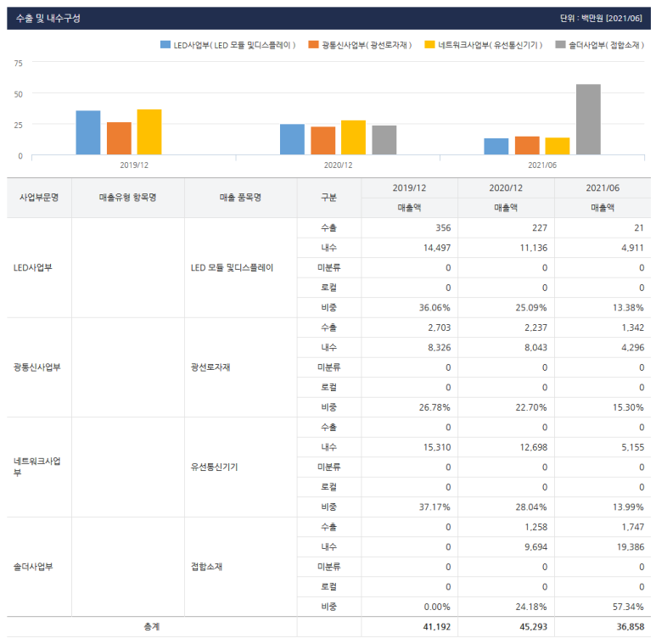The height and width of the screenshot is (644, 656).
Task: Toggle 네트워크사업부( 유선통신기기 ) legend label
Action: tap(491, 45)
